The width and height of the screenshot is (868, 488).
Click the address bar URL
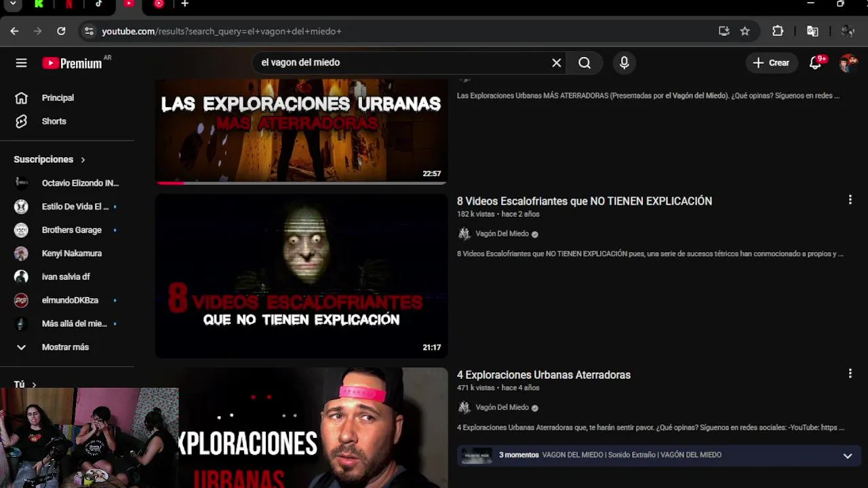tap(221, 31)
